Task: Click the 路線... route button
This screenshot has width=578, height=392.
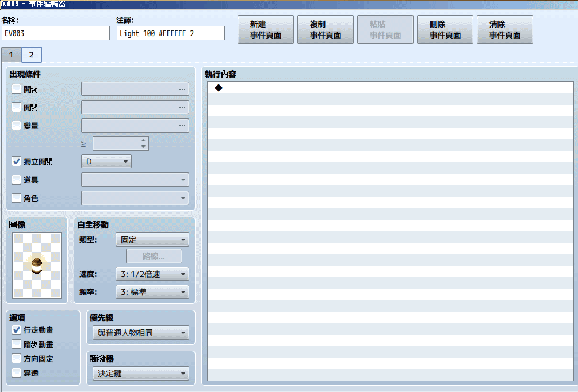Action: click(x=154, y=256)
